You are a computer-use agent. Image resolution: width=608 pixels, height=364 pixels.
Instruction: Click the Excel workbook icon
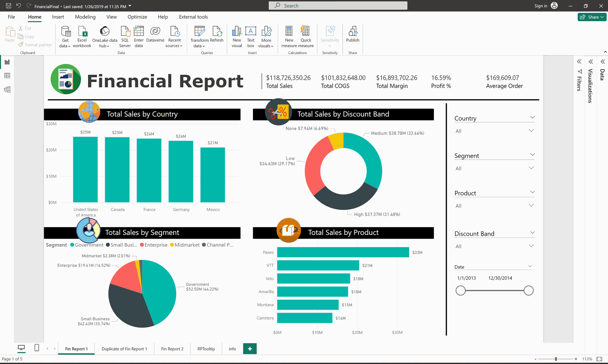tap(82, 32)
